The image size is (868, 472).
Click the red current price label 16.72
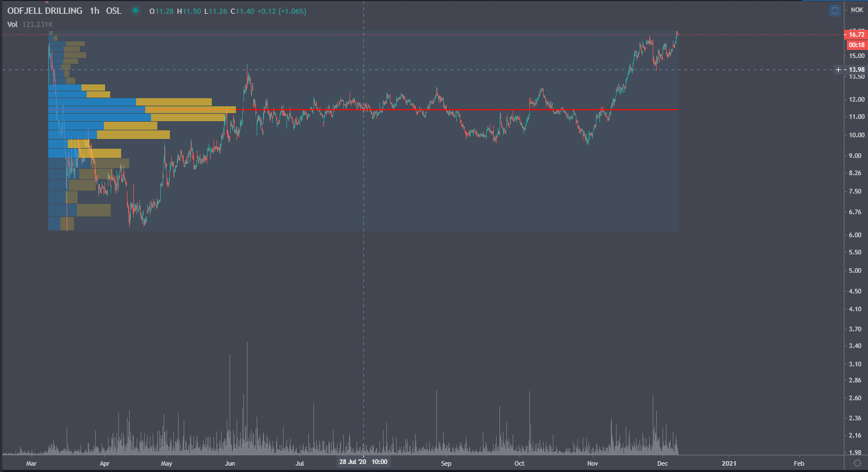pos(857,34)
